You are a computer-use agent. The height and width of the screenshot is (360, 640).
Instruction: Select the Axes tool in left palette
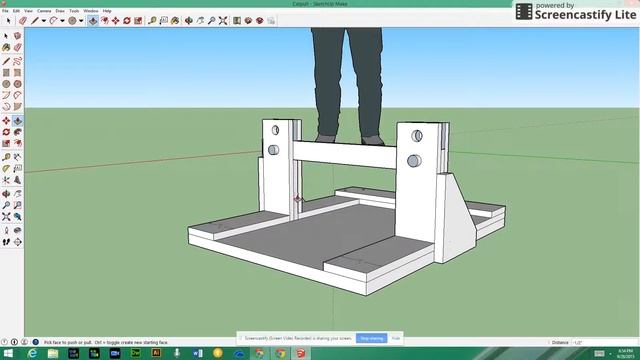(6, 180)
